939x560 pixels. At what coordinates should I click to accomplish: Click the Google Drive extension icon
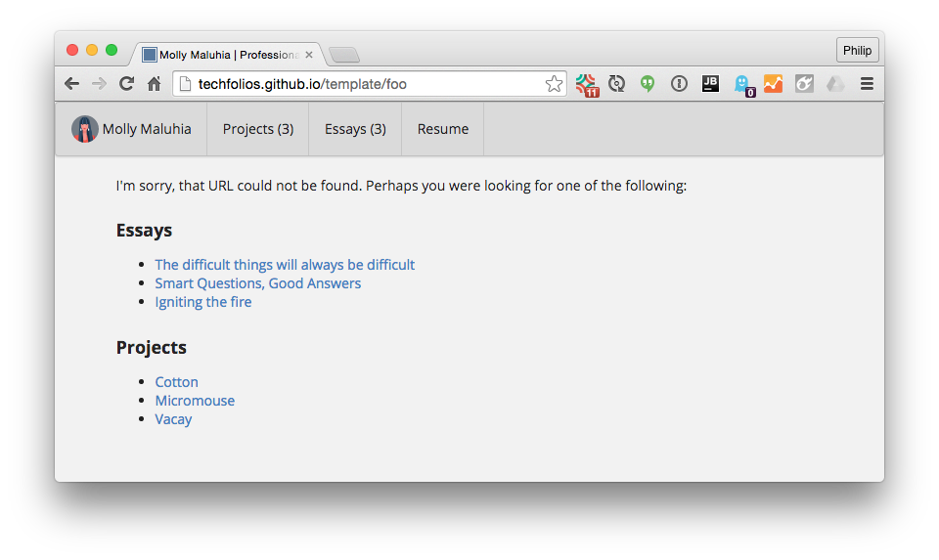[835, 84]
